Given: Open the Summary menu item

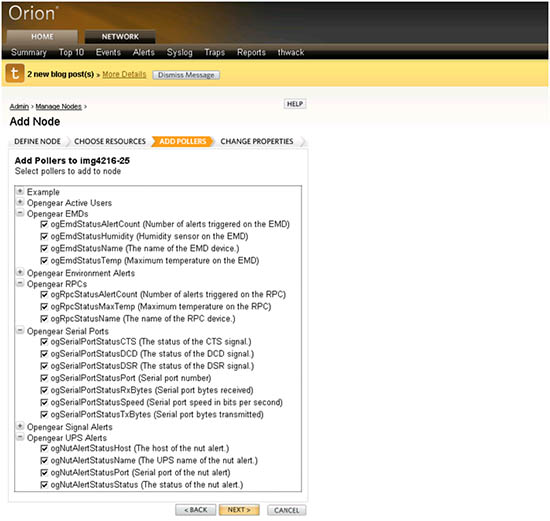Looking at the screenshot, I should (x=29, y=52).
